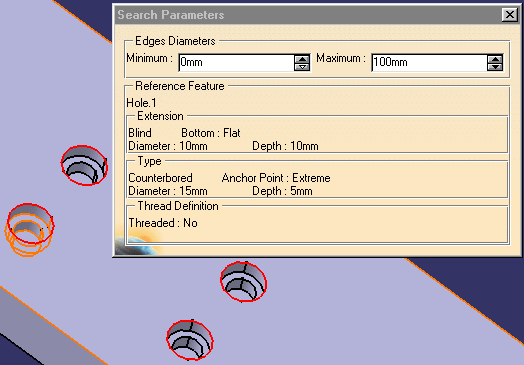
Task: Decrease Maximum diameter with the down arrow
Action: pyautogui.click(x=495, y=67)
